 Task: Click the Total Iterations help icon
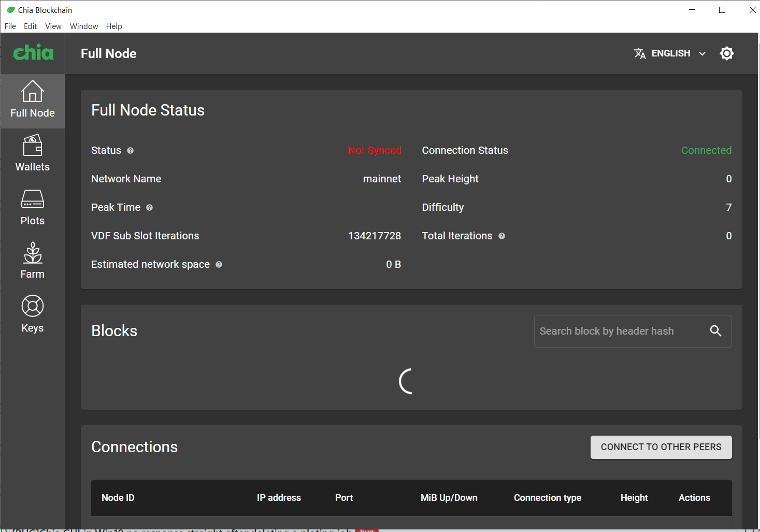click(501, 236)
